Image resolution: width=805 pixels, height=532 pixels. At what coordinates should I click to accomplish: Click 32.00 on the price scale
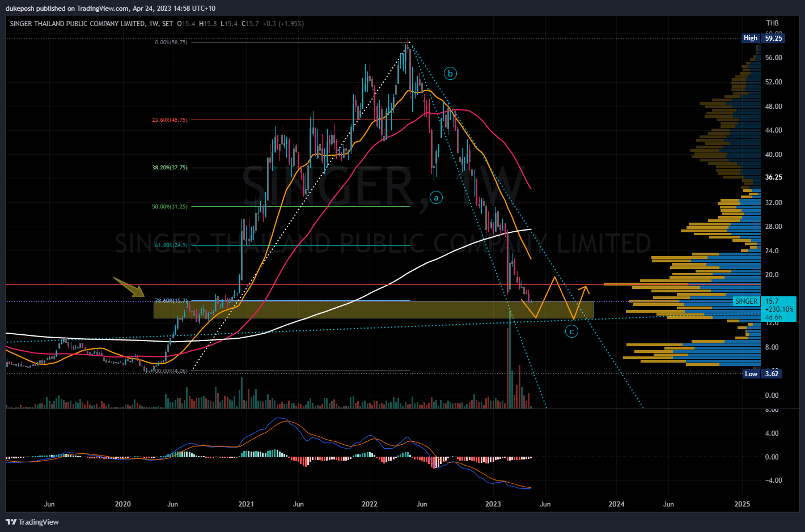coord(773,203)
